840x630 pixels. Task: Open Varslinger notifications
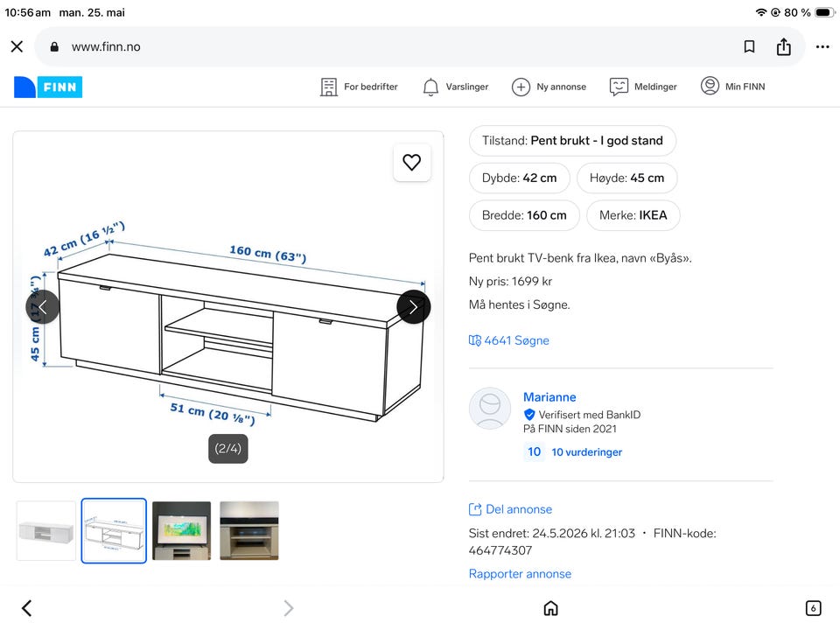pyautogui.click(x=455, y=87)
